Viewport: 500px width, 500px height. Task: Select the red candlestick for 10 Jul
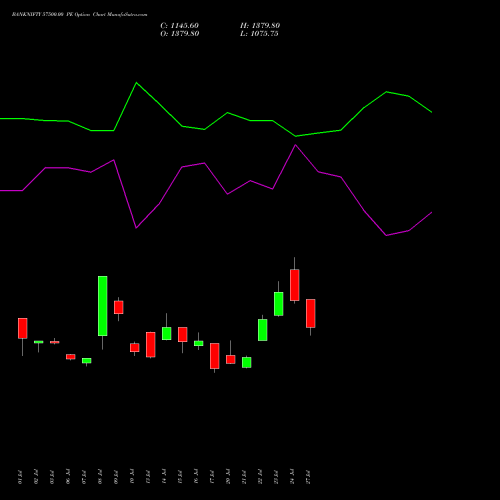tap(135, 348)
